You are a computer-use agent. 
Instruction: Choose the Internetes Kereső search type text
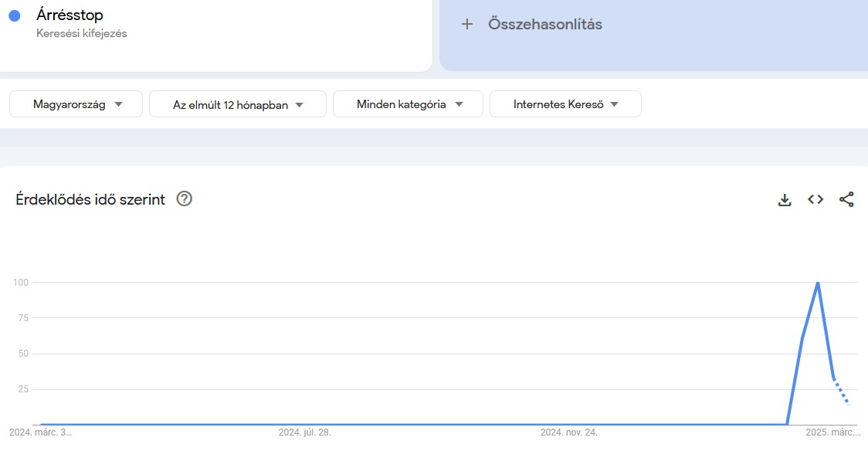pos(558,105)
